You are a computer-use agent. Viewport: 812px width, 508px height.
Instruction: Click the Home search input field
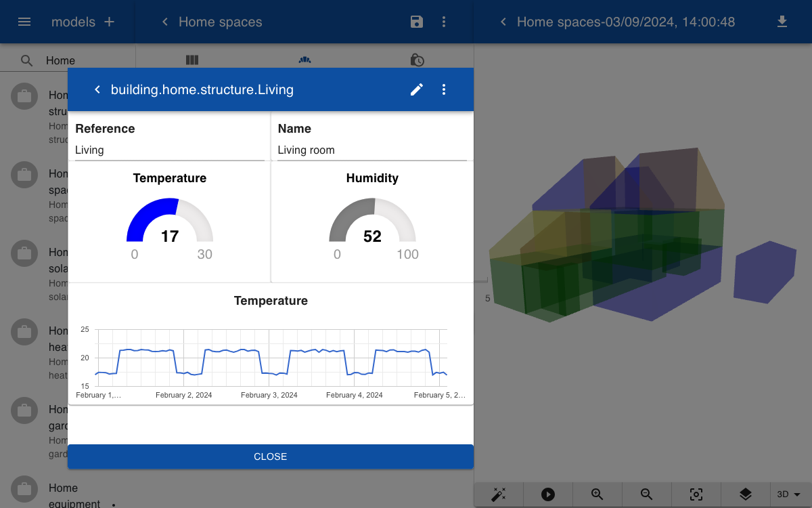pyautogui.click(x=88, y=61)
